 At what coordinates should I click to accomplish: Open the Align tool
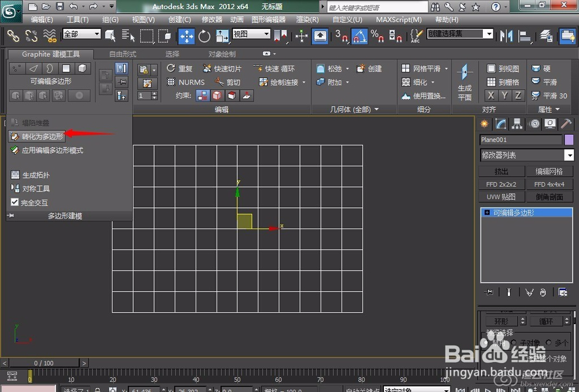click(x=525, y=36)
